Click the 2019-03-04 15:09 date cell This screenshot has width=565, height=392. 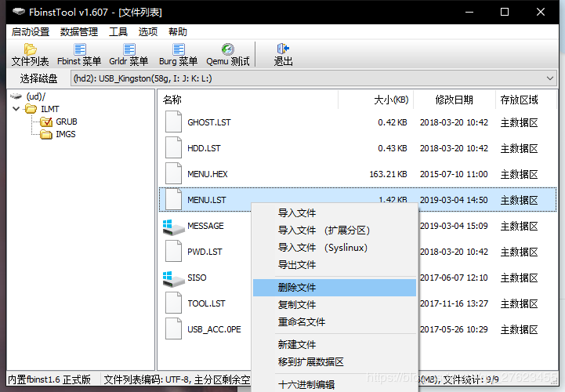pyautogui.click(x=454, y=226)
